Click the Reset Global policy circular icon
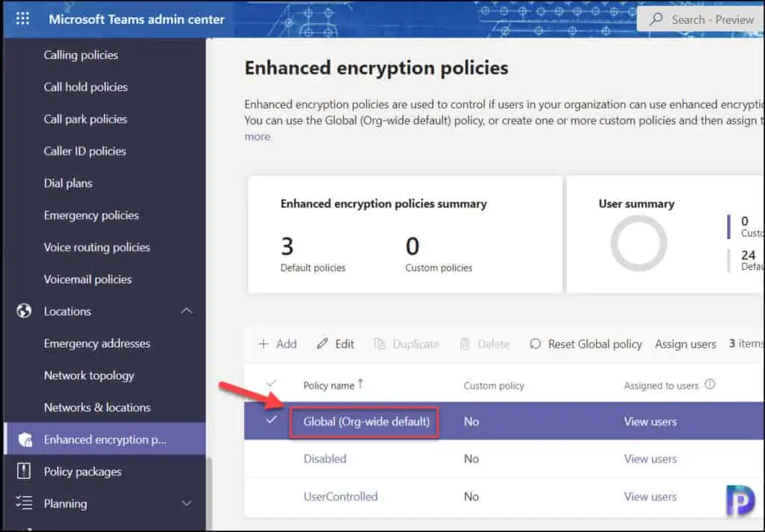 pyautogui.click(x=535, y=344)
